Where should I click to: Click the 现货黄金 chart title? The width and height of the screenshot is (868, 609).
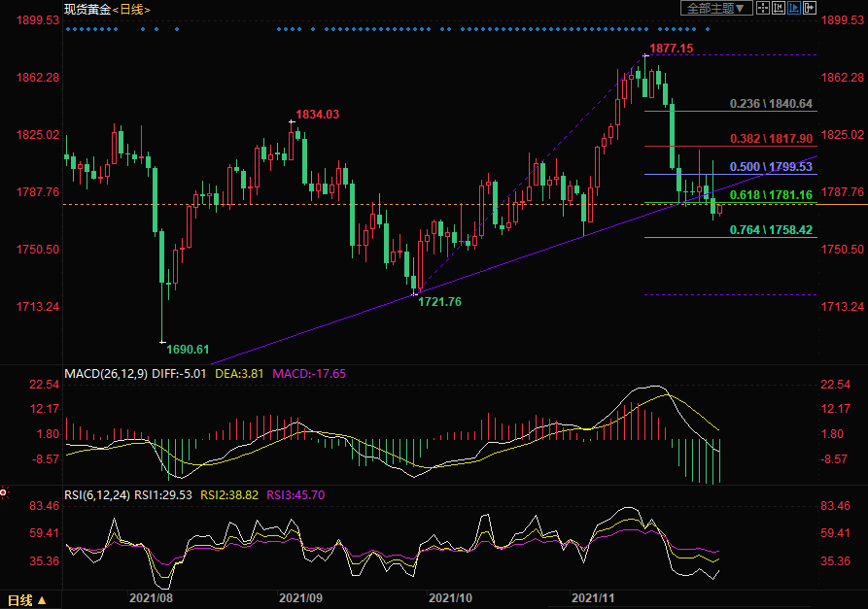(86, 9)
